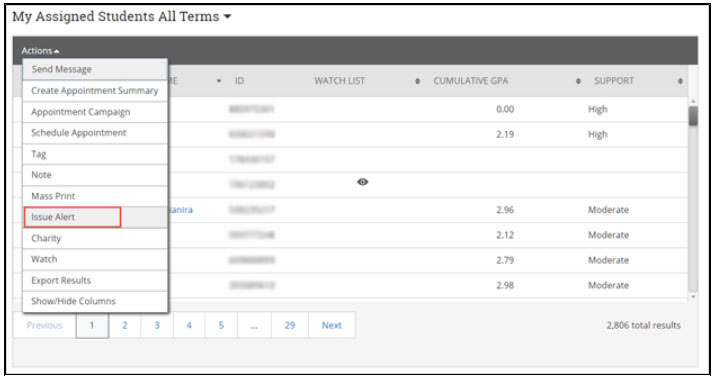Click Moderate support in the 2.79 row

click(608, 260)
